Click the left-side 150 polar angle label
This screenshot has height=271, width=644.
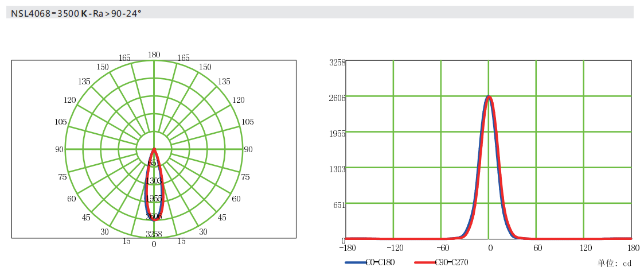pos(102,67)
